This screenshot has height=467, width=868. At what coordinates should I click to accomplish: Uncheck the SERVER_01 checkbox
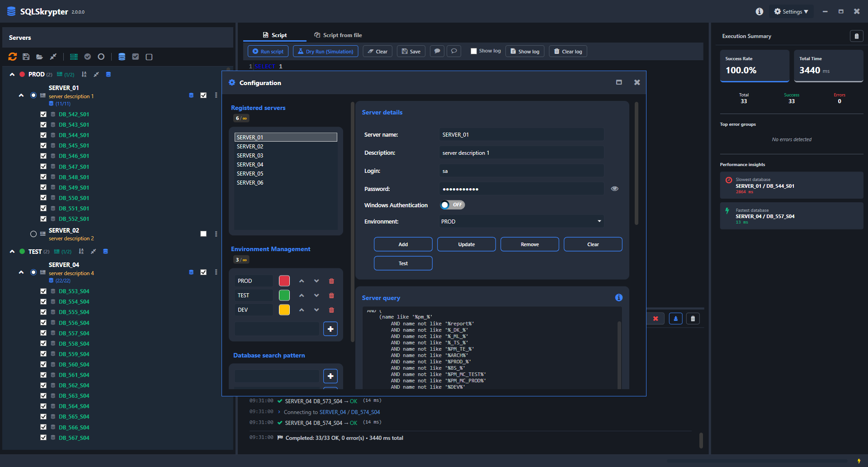203,95
